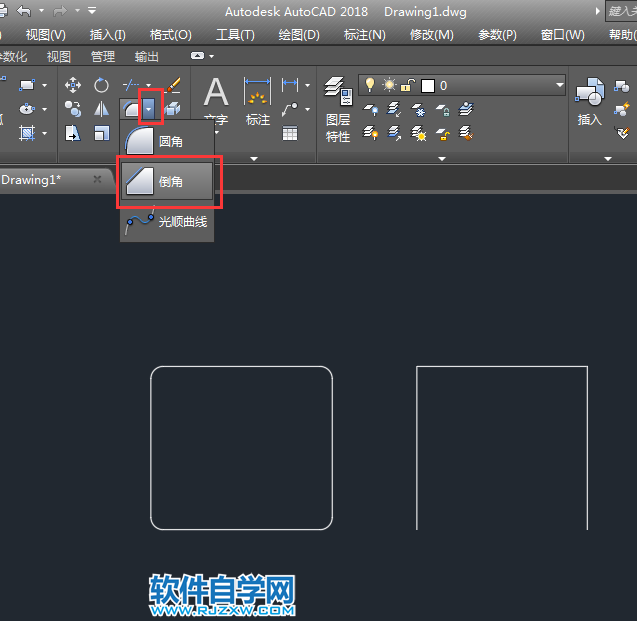Toggle layer lock padlock icon
Screen dimensions: 637x621
[406, 86]
